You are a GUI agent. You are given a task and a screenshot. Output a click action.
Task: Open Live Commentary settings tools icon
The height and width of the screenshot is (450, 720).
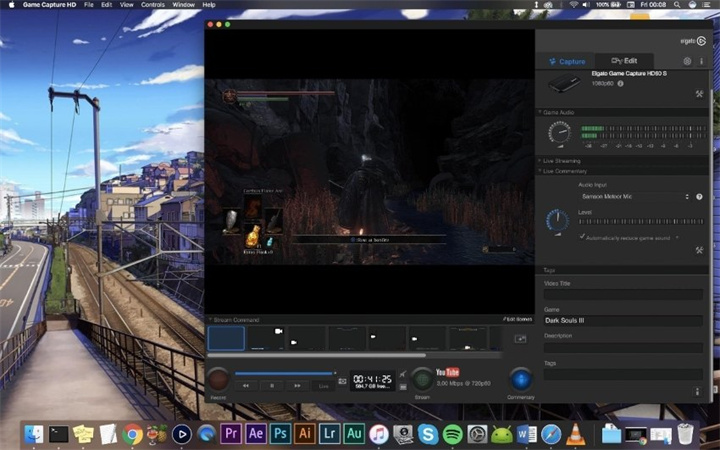click(x=699, y=250)
